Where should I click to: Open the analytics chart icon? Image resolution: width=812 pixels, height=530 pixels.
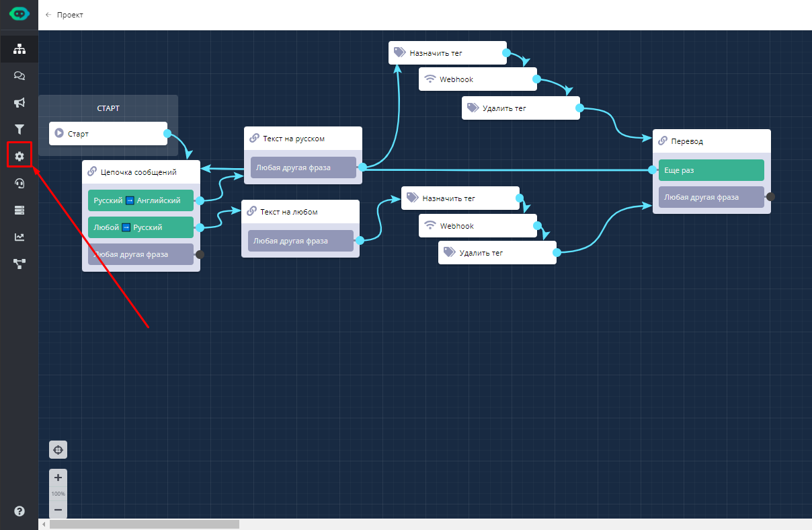[x=19, y=237]
